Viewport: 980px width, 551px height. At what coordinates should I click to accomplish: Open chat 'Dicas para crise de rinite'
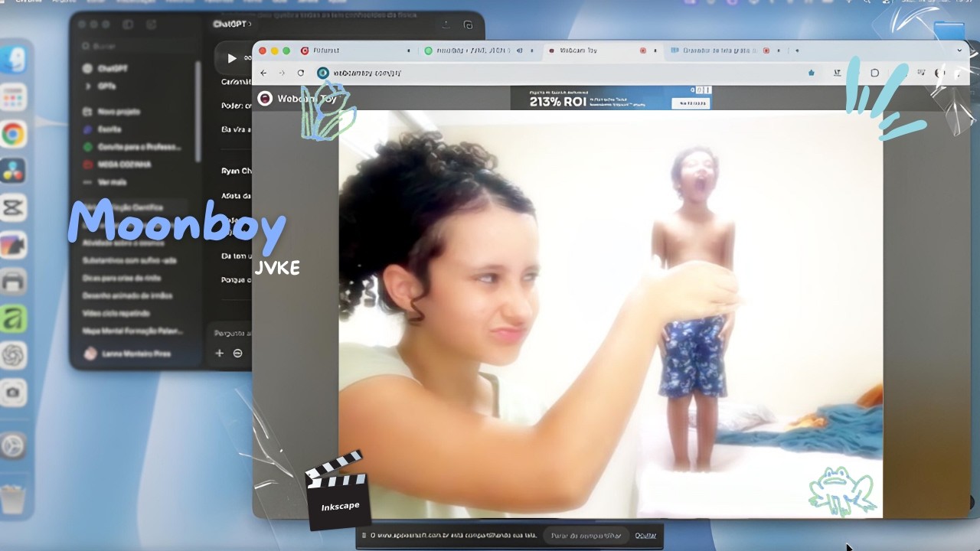coord(122,278)
